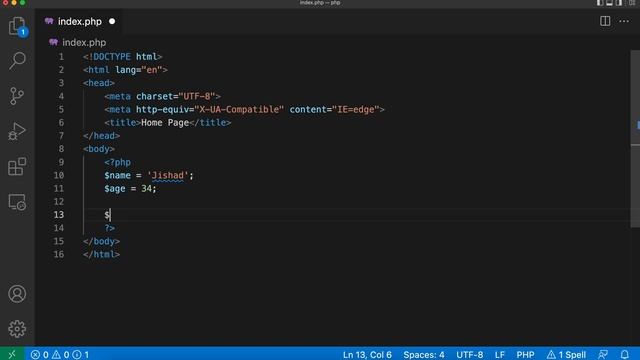Click the ?> closing PHP tag
The width and height of the screenshot is (640, 360).
point(109,228)
